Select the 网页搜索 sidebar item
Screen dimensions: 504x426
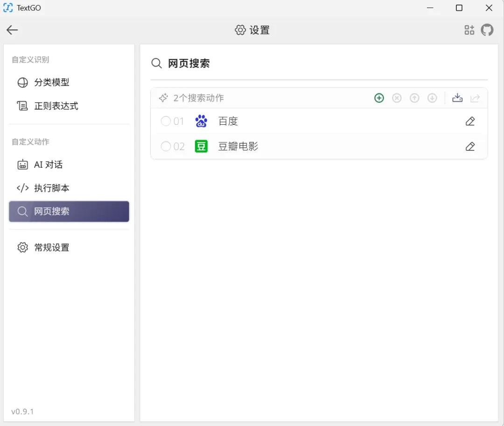[69, 212]
